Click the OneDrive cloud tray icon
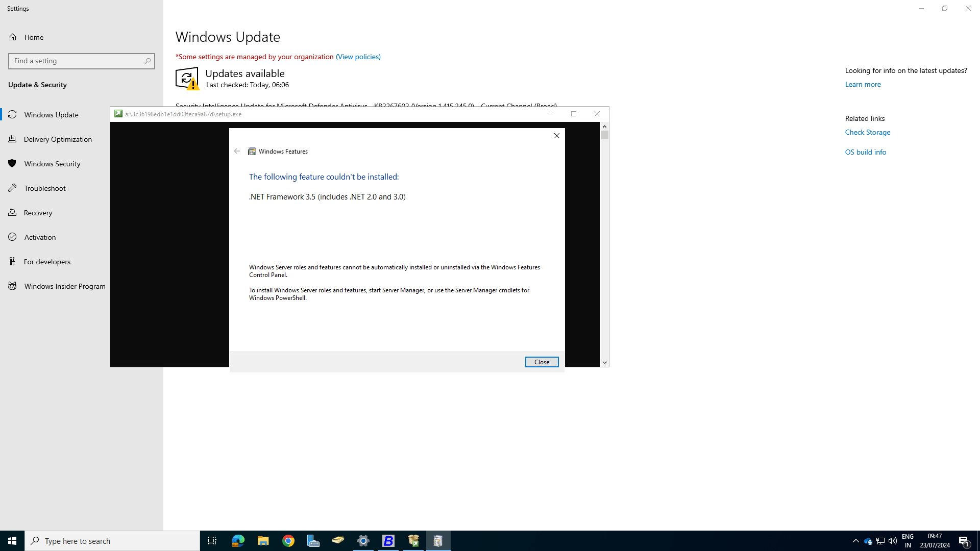Viewport: 980px width, 551px height. [x=868, y=541]
